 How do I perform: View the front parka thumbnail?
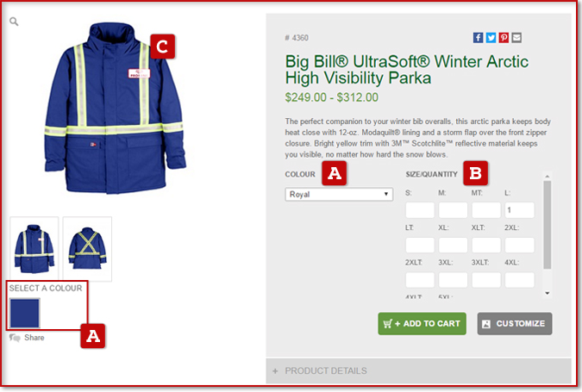pyautogui.click(x=34, y=249)
